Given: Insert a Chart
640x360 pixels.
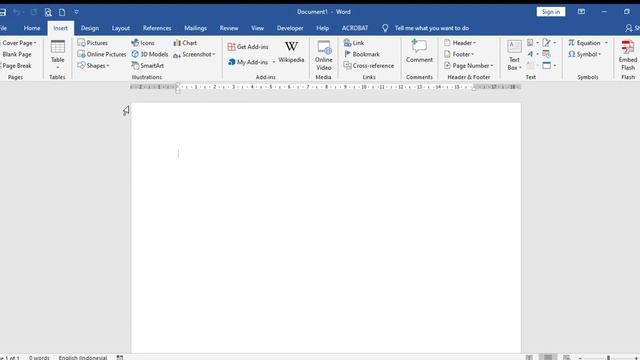Looking at the screenshot, I should point(185,43).
